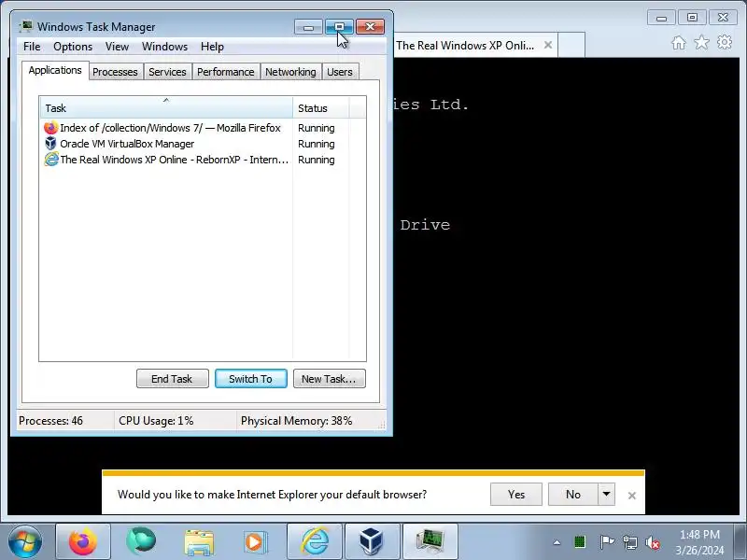Select the Mozilla Firefox task row
747x560 pixels.
190,128
